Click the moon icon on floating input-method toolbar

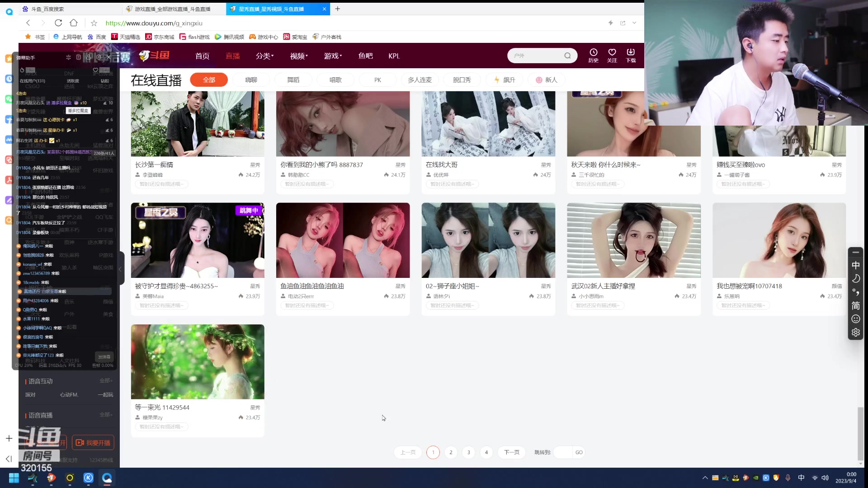click(x=855, y=278)
